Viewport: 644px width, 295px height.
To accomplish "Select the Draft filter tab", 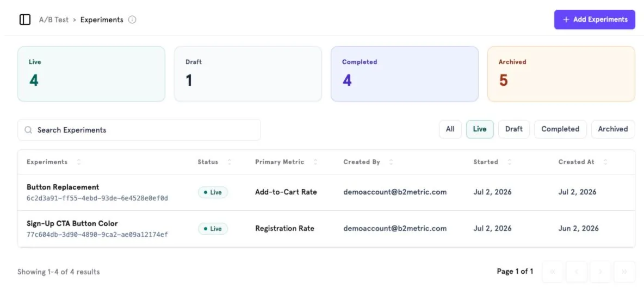I will pos(514,129).
